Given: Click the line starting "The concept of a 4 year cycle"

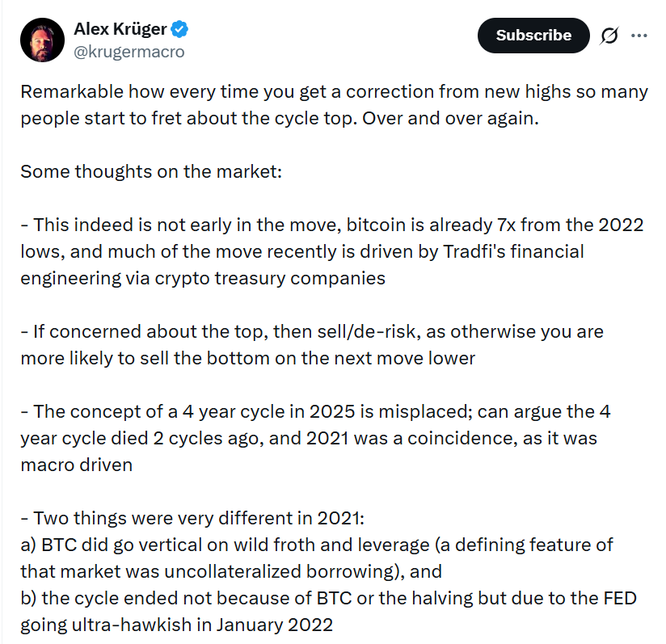Looking at the screenshot, I should (315, 411).
